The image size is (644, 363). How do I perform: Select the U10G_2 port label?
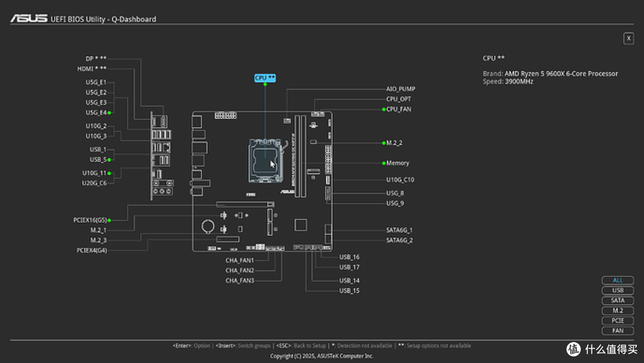(x=95, y=126)
